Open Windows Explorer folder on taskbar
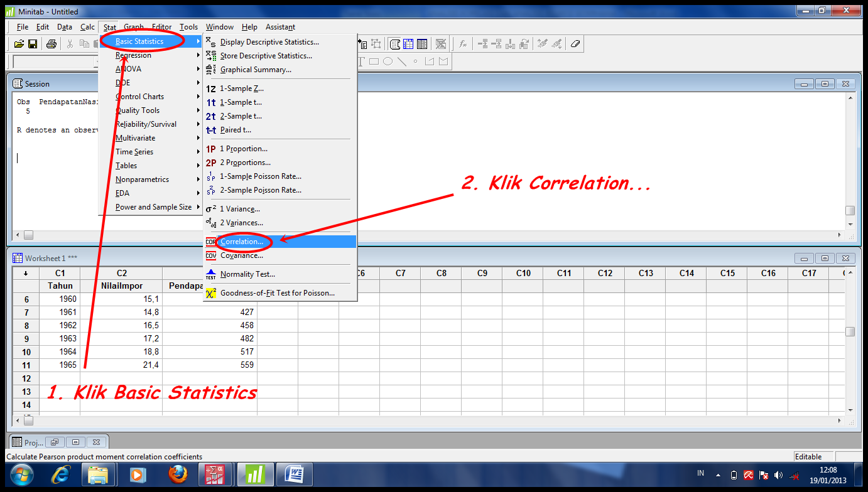868x492 pixels. point(99,475)
